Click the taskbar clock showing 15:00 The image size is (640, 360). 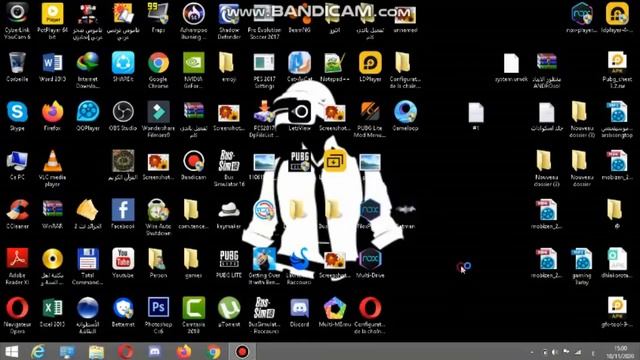pyautogui.click(x=620, y=352)
